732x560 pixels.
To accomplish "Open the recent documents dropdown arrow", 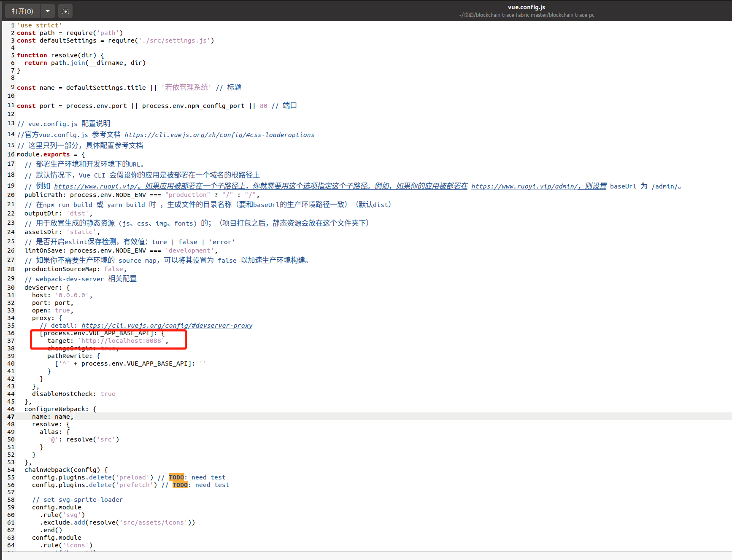I will pyautogui.click(x=47, y=11).
